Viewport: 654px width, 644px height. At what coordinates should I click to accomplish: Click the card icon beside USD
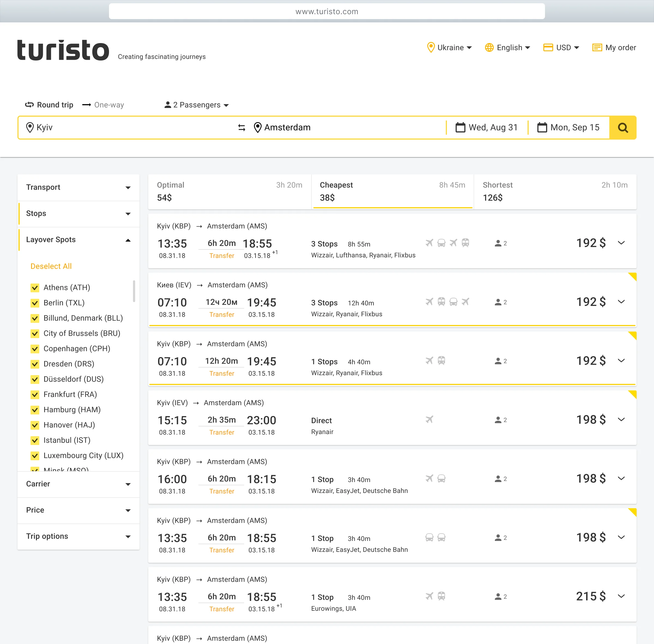pos(548,47)
